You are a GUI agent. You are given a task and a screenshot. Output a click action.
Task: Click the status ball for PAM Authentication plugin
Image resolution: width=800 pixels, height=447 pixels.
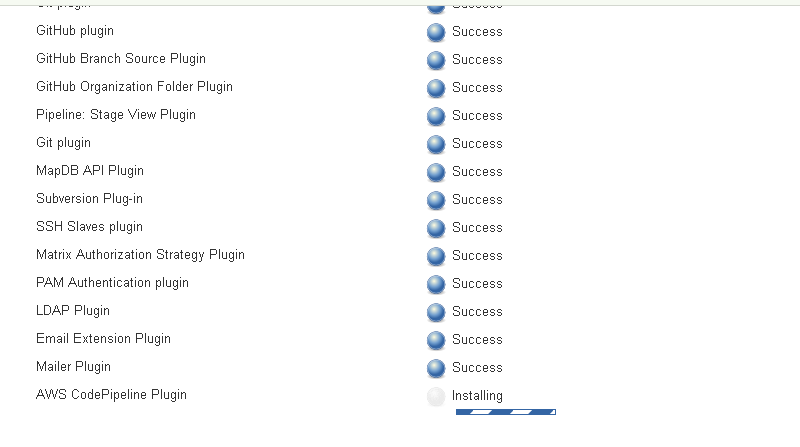(436, 284)
